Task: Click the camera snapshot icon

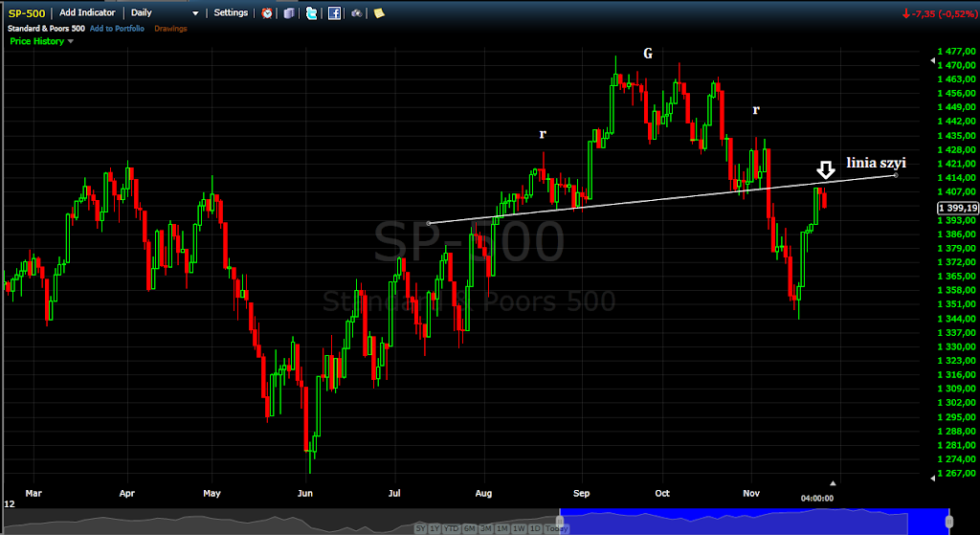Action: pyautogui.click(x=357, y=13)
